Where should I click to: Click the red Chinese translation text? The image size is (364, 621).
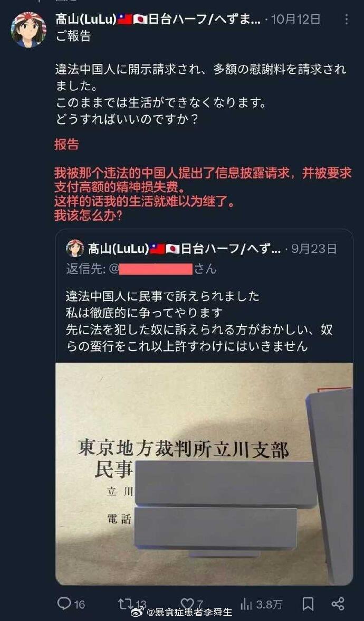[x=203, y=195]
